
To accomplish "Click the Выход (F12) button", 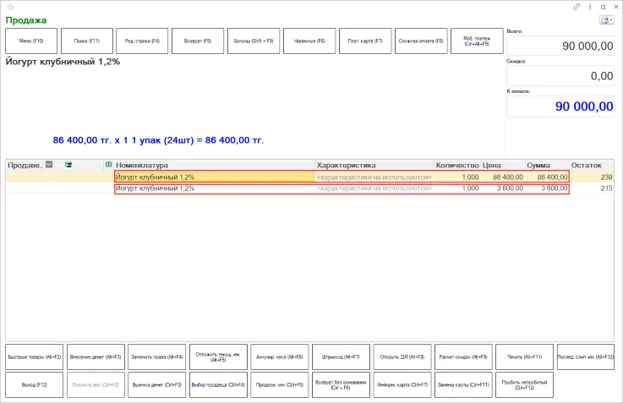I will pyautogui.click(x=34, y=385).
